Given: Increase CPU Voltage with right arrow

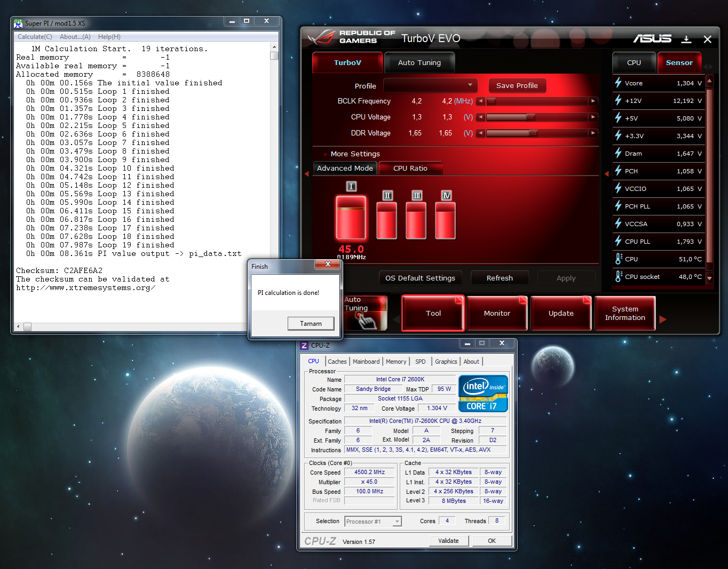Looking at the screenshot, I should tap(593, 117).
